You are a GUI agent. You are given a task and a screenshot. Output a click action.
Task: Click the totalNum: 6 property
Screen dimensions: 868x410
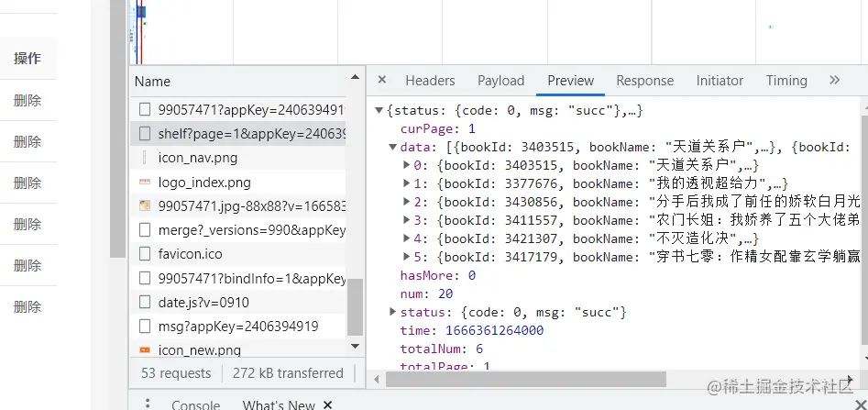441,349
